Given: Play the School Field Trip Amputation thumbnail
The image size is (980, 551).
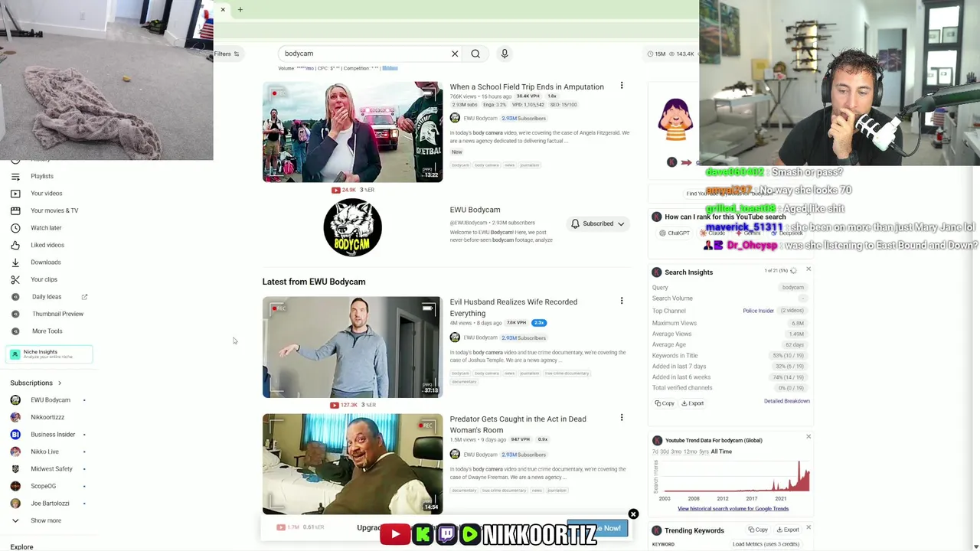Looking at the screenshot, I should (352, 132).
